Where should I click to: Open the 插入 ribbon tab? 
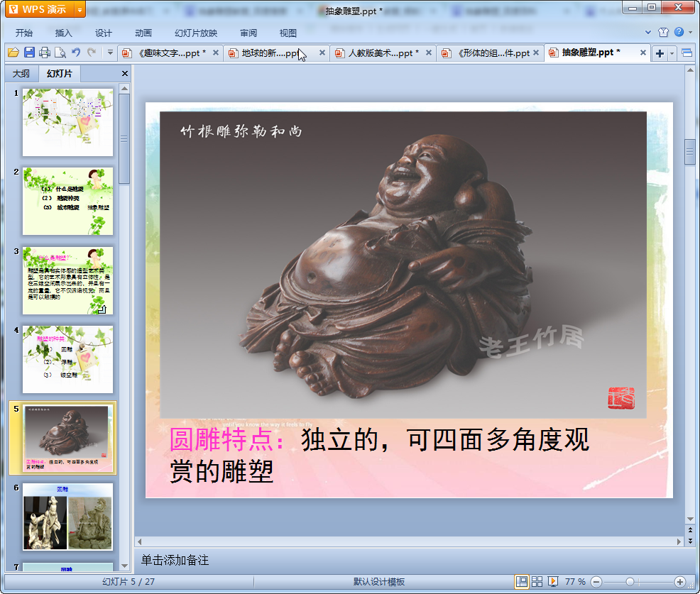click(63, 33)
